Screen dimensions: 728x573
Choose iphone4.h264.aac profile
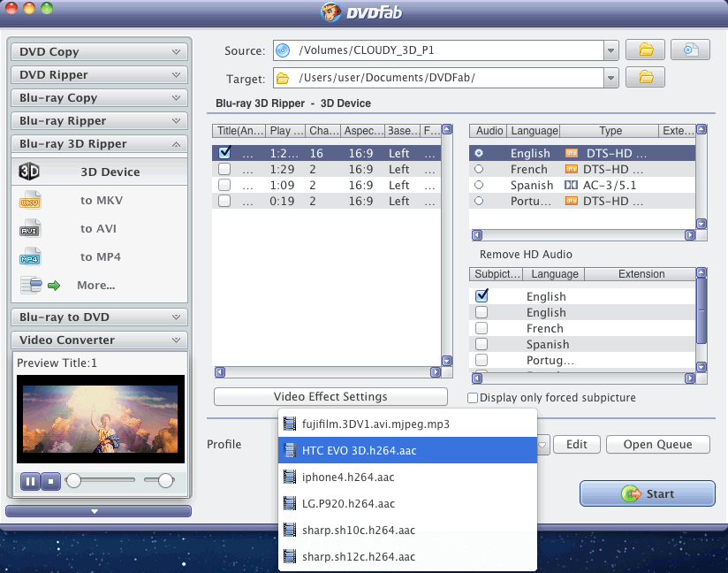click(407, 477)
